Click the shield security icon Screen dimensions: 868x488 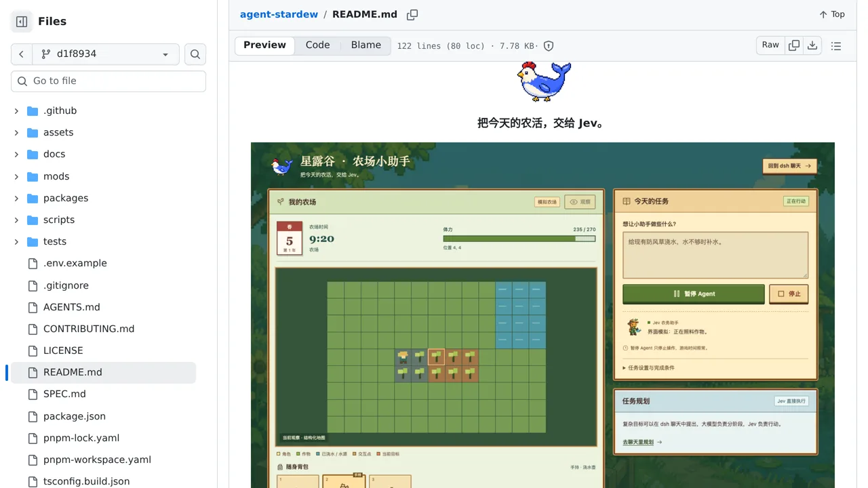point(549,46)
